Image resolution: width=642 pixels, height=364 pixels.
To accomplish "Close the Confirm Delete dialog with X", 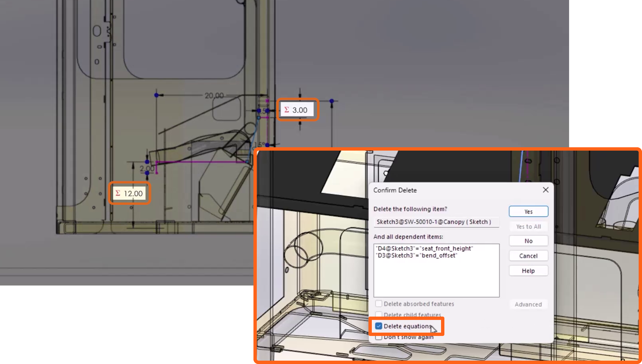I will pos(545,190).
